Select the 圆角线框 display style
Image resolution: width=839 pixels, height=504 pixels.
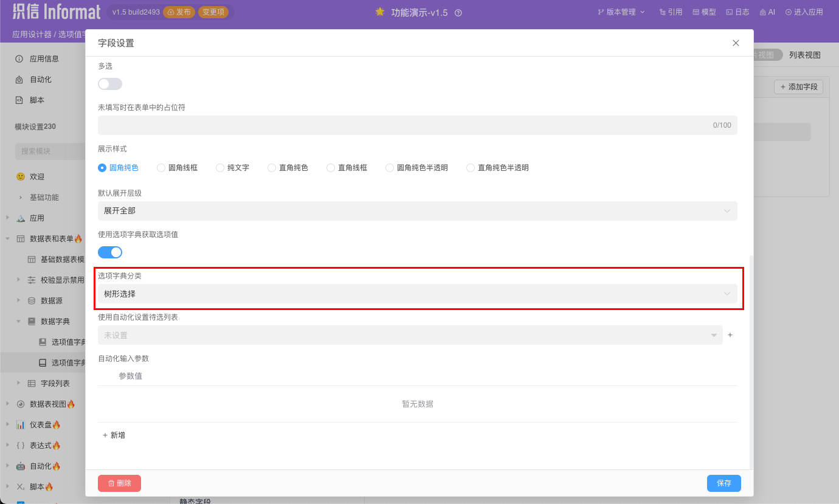(x=161, y=168)
